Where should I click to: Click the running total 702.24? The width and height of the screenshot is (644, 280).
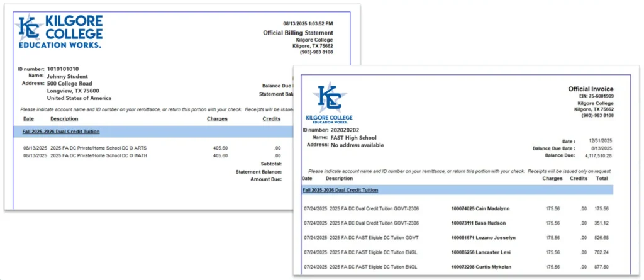click(601, 252)
